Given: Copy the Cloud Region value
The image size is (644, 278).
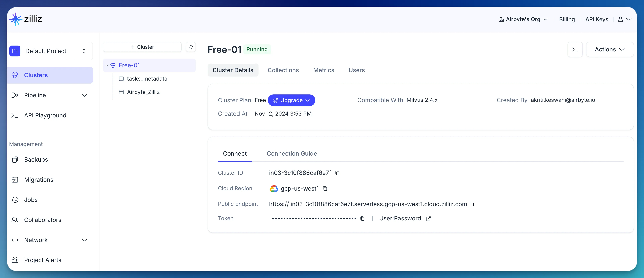Looking at the screenshot, I should [325, 189].
